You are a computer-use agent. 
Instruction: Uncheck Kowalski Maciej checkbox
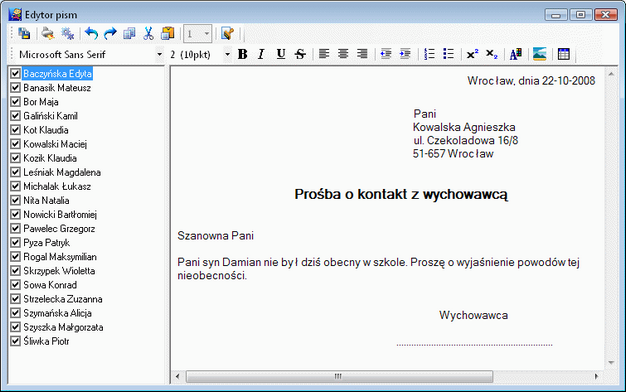15,144
